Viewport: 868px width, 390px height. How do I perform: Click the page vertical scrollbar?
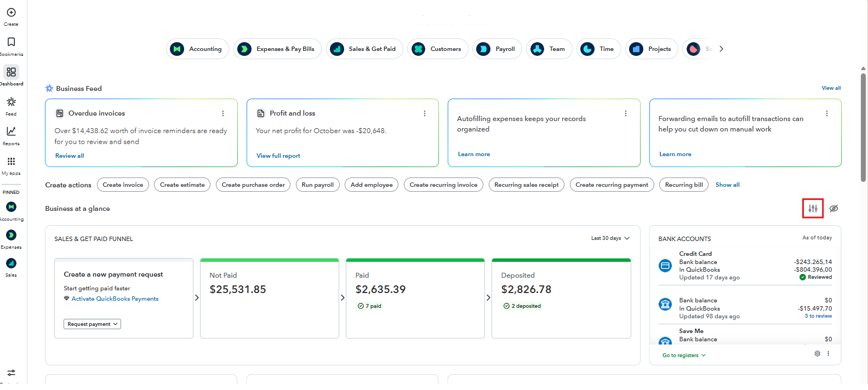[863, 126]
